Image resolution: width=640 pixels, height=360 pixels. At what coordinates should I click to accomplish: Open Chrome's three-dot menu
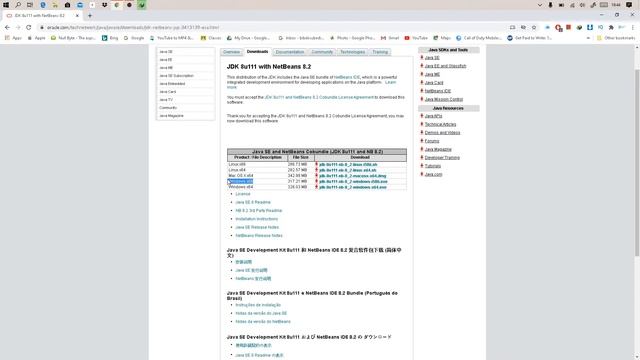[x=633, y=27]
